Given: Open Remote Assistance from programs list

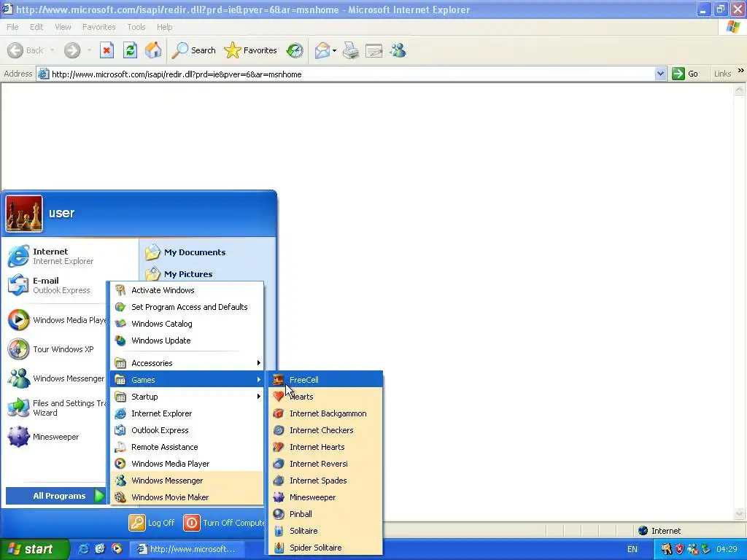Looking at the screenshot, I should click(187, 447).
